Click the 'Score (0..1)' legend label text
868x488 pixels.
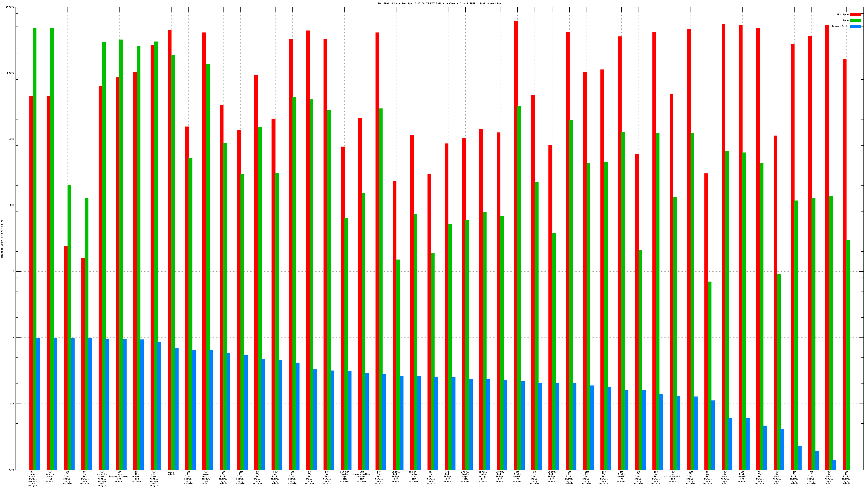click(840, 26)
